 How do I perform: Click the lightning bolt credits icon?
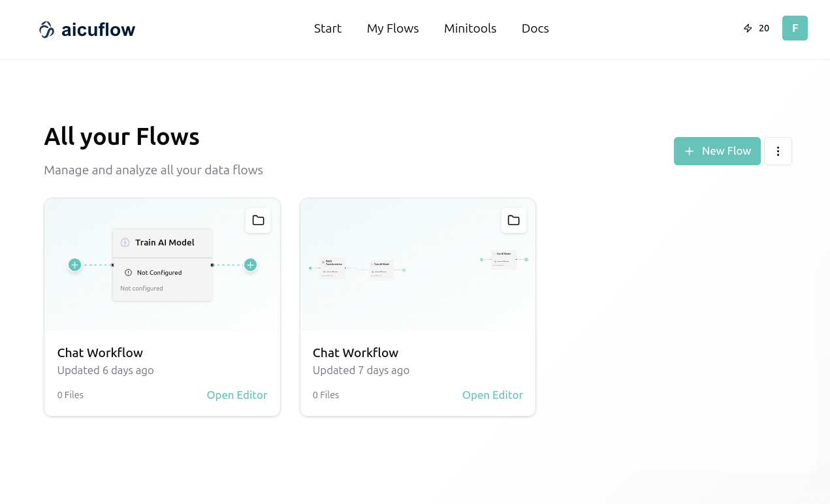click(748, 28)
